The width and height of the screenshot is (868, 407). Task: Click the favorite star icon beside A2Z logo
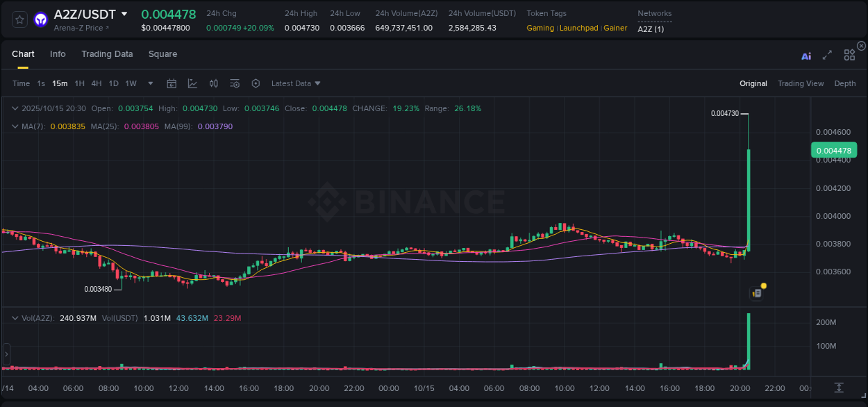click(x=19, y=19)
